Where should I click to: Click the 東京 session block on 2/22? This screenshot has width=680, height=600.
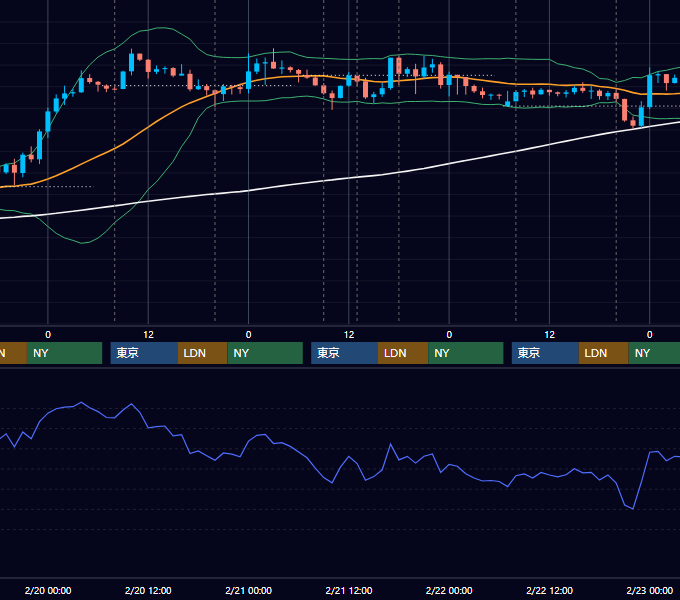tap(545, 353)
